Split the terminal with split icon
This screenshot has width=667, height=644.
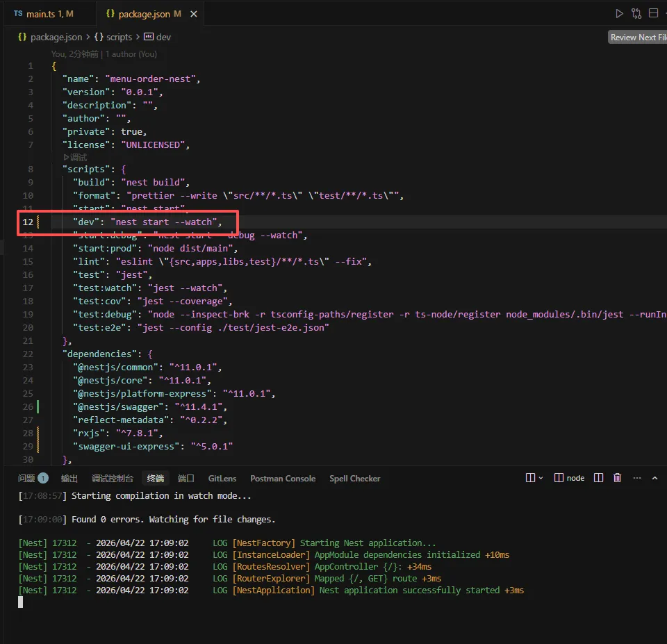pos(598,478)
